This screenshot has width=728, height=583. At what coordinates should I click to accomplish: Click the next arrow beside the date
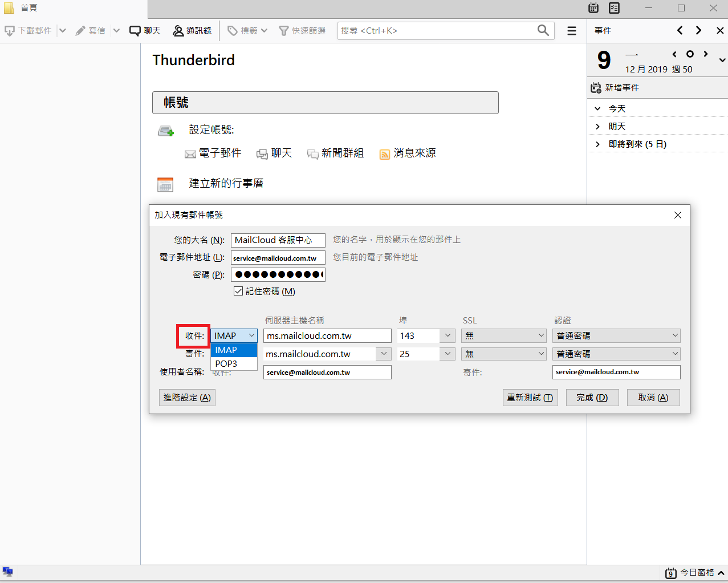point(706,54)
